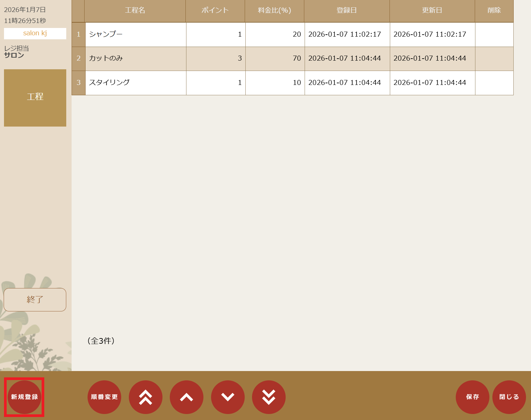Move row down with single down arrow
This screenshot has height=420, width=531.
point(228,397)
